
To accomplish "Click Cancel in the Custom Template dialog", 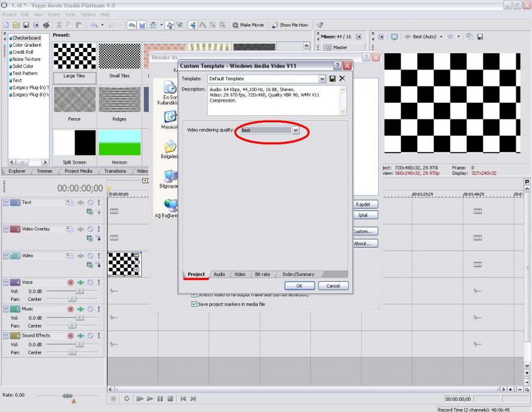I will 333,286.
